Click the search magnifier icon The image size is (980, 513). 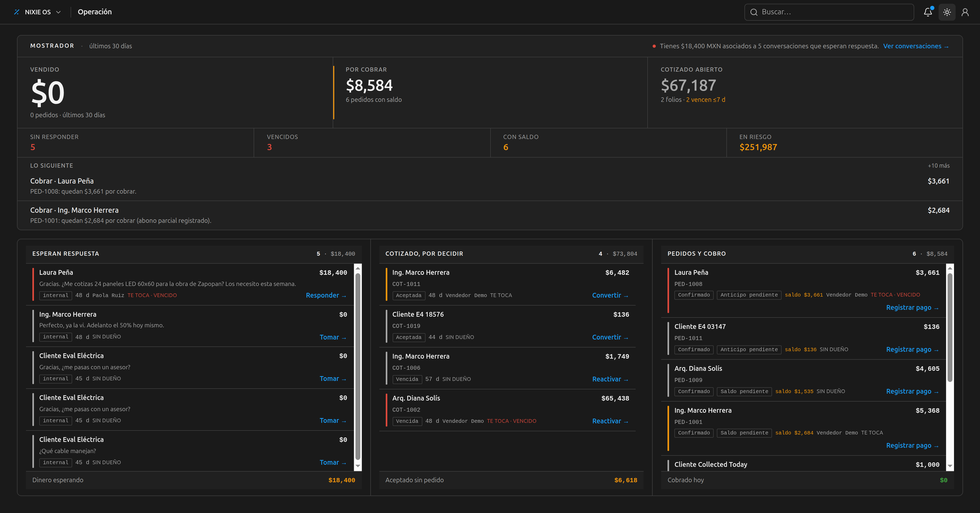[x=754, y=12]
